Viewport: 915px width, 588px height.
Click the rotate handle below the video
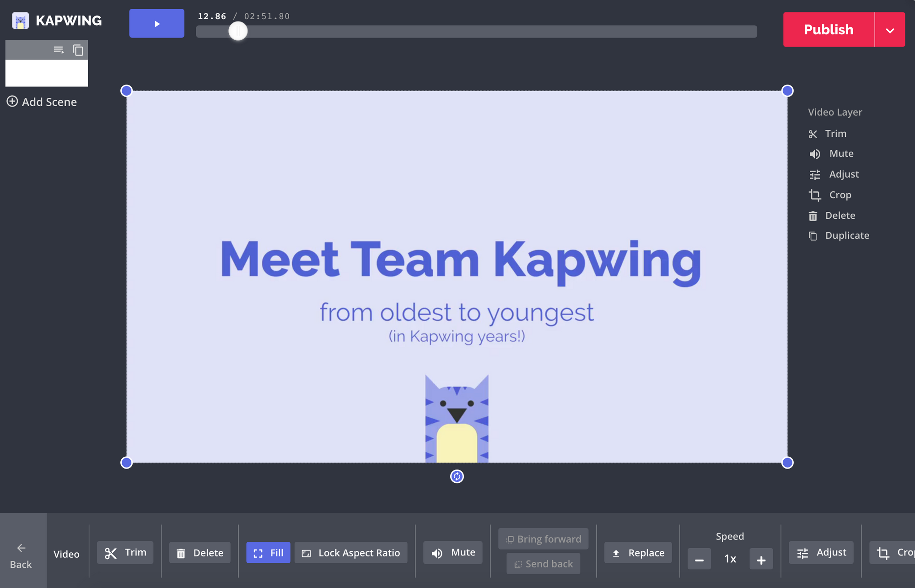457,476
